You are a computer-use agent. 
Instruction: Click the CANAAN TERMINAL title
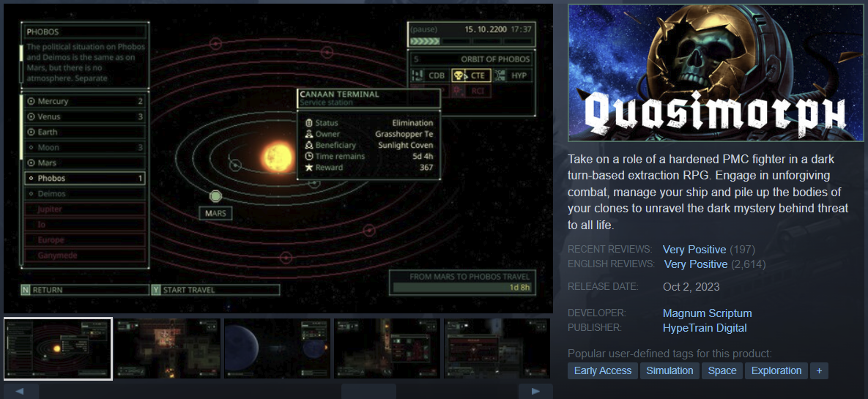[339, 94]
